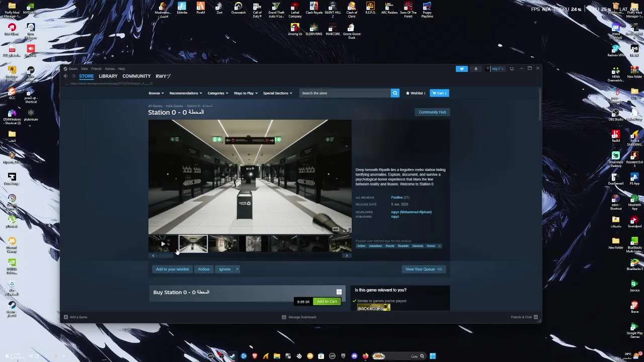Expand the Recommendations dropdown
Image resolution: width=644 pixels, height=362 pixels.
(186, 93)
